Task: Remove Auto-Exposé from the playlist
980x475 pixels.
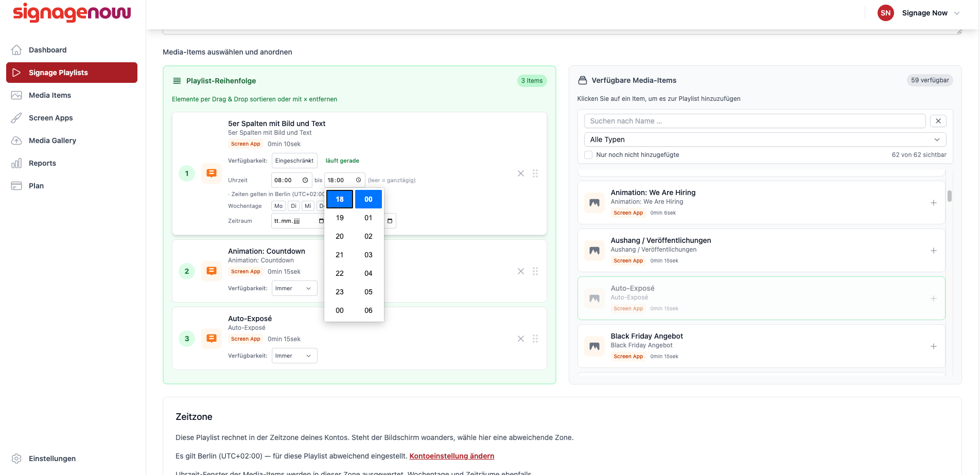Action: [521, 339]
